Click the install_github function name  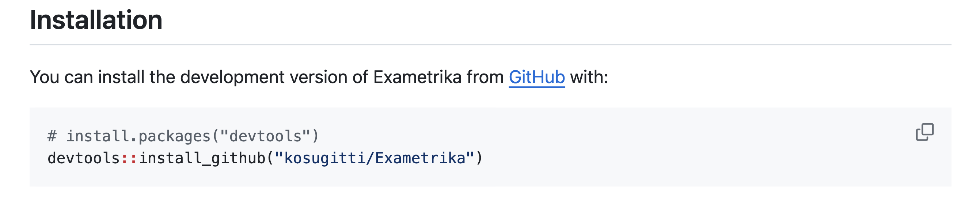(x=202, y=158)
